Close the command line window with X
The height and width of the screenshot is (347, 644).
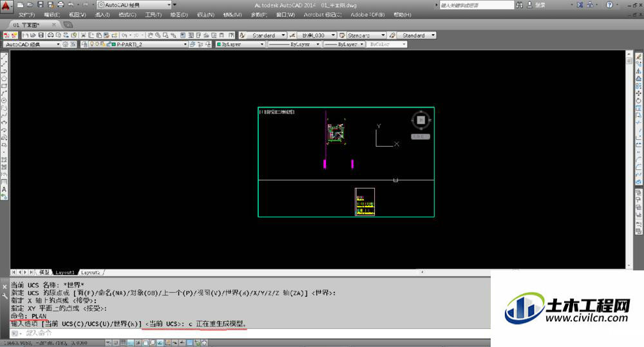(5, 286)
